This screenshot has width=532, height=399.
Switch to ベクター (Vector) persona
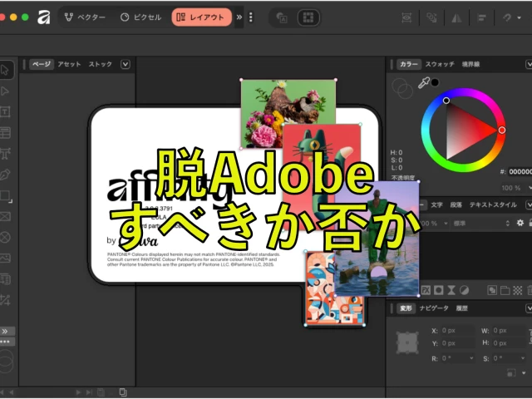click(85, 17)
